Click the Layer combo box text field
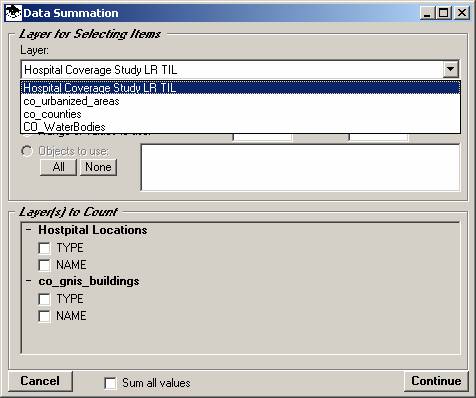Screen dimensions: 476x398 [x=232, y=70]
